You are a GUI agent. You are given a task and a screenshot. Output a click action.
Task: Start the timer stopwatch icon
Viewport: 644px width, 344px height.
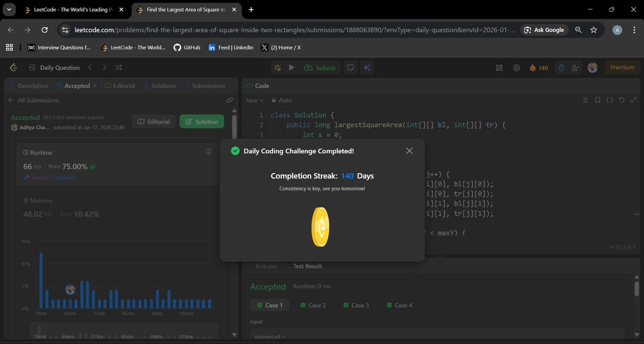561,68
